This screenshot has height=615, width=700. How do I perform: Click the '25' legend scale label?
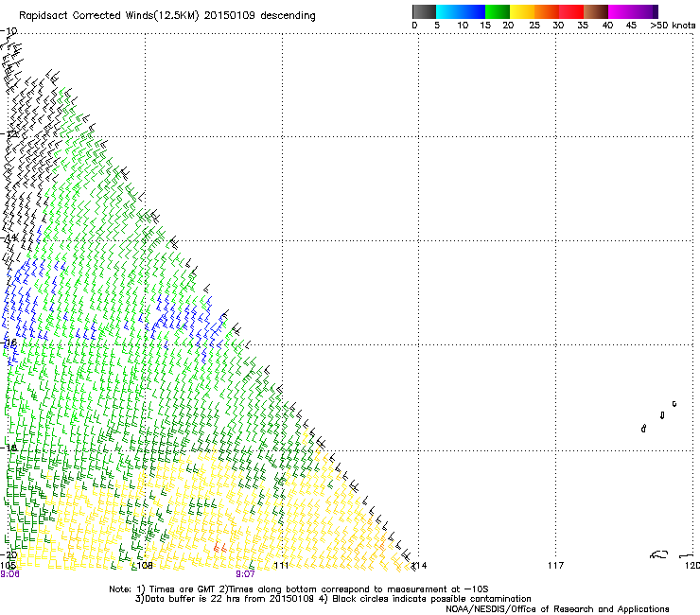tap(534, 26)
